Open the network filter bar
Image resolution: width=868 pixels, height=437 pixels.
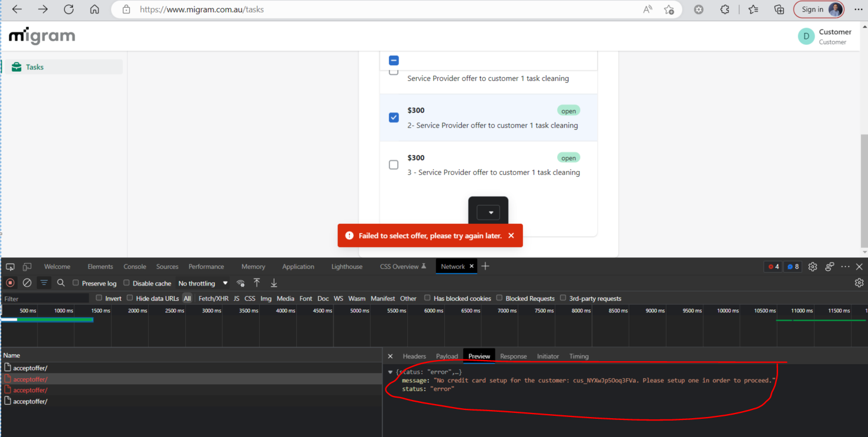[44, 283]
